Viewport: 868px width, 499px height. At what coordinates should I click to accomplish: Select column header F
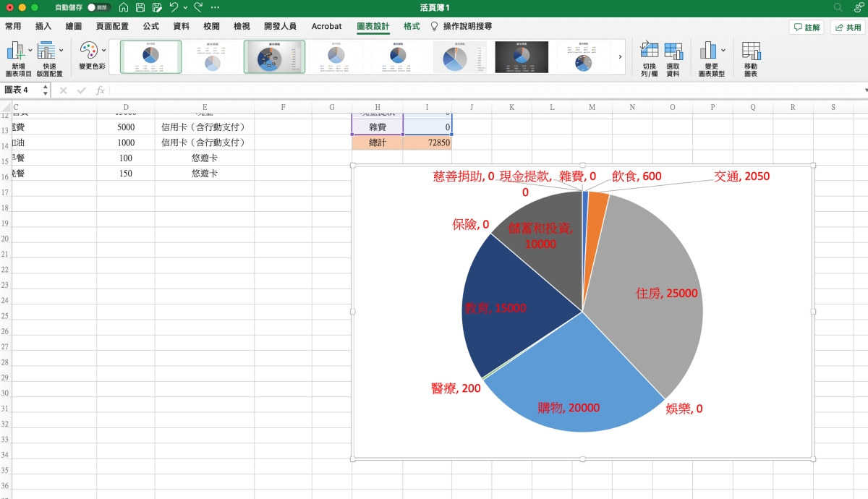(283, 107)
